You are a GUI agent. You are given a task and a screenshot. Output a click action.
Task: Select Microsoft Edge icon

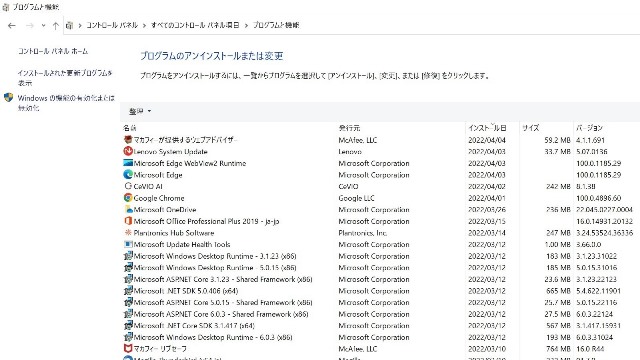pyautogui.click(x=128, y=175)
